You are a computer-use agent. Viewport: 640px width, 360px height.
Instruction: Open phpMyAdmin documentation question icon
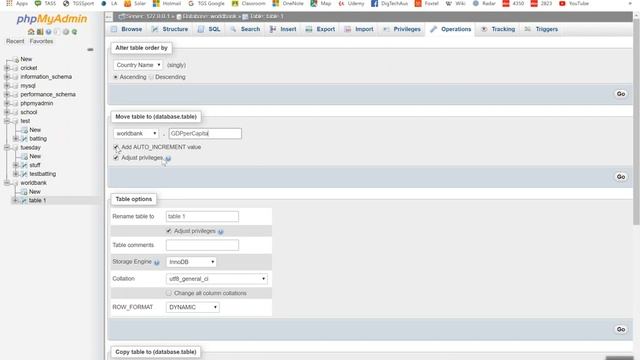point(49,32)
